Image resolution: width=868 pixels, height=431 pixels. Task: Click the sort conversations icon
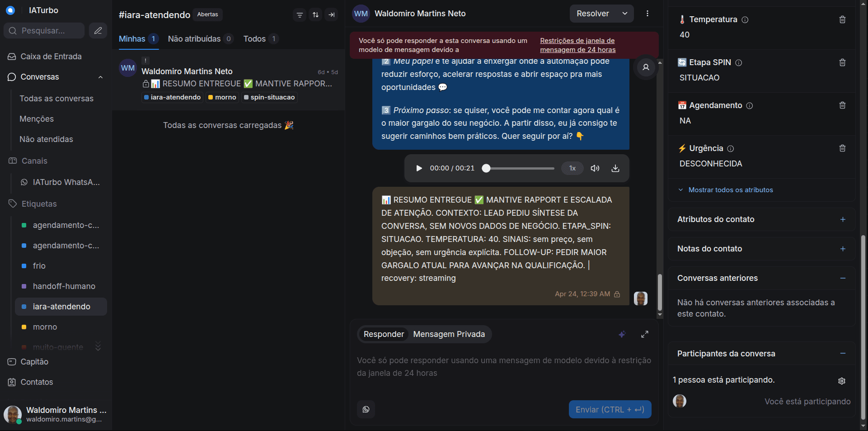point(315,14)
